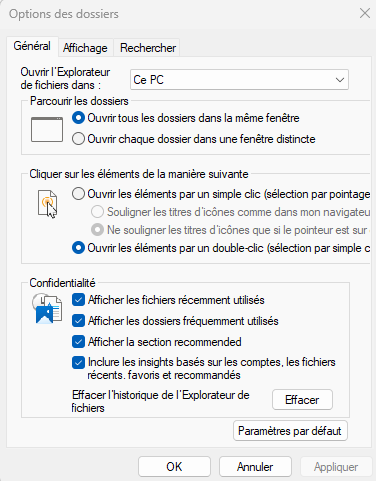Click the Confidentialité recent files icon
This screenshot has height=481, width=376.
[x=47, y=308]
